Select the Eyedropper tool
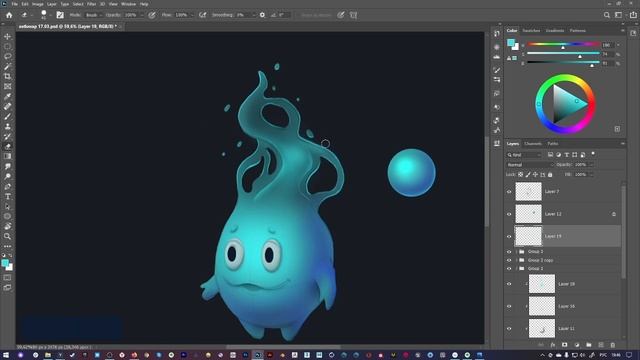This screenshot has height=360, width=640. point(7,96)
